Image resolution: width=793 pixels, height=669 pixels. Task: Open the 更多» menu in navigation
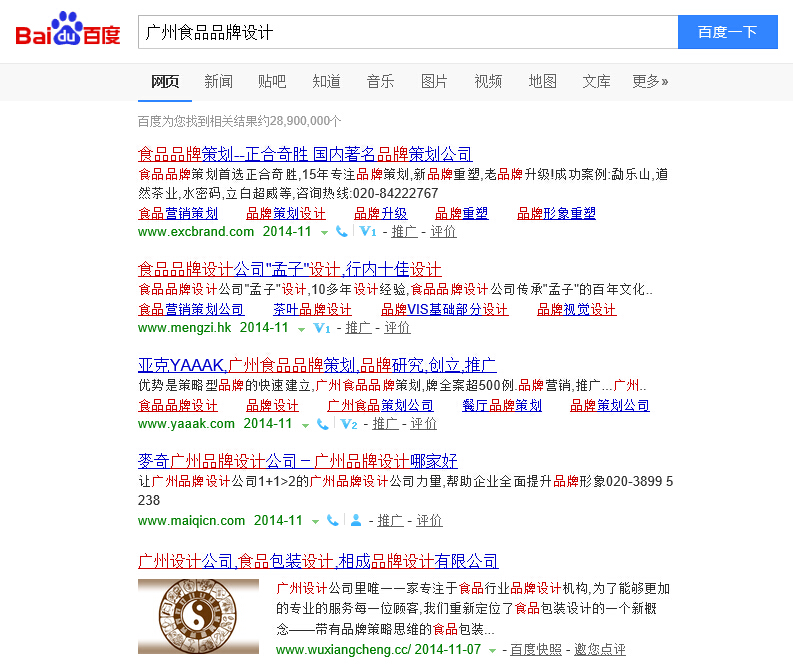point(650,81)
